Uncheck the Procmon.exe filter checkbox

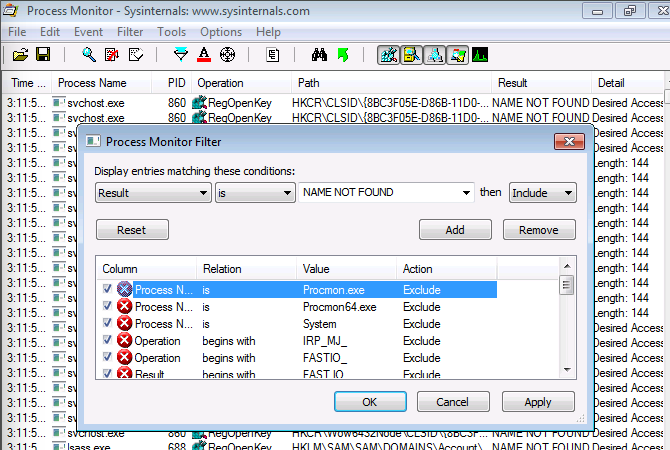(x=107, y=289)
